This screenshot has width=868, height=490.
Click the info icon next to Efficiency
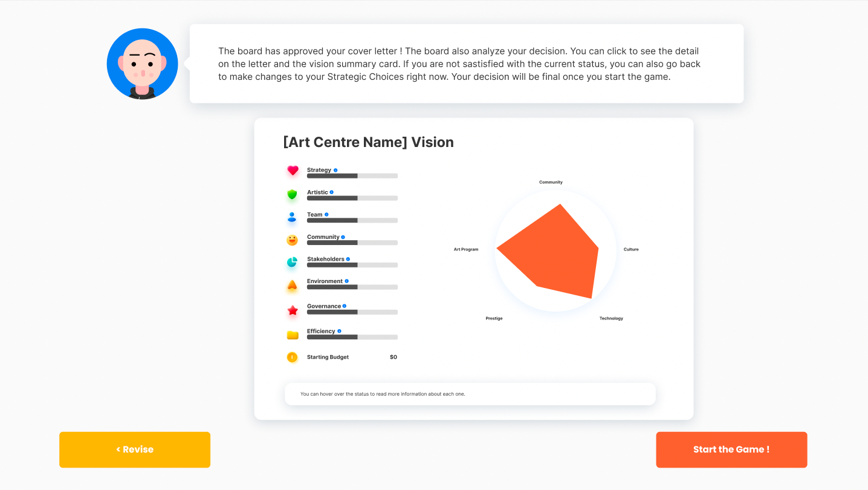tap(339, 331)
